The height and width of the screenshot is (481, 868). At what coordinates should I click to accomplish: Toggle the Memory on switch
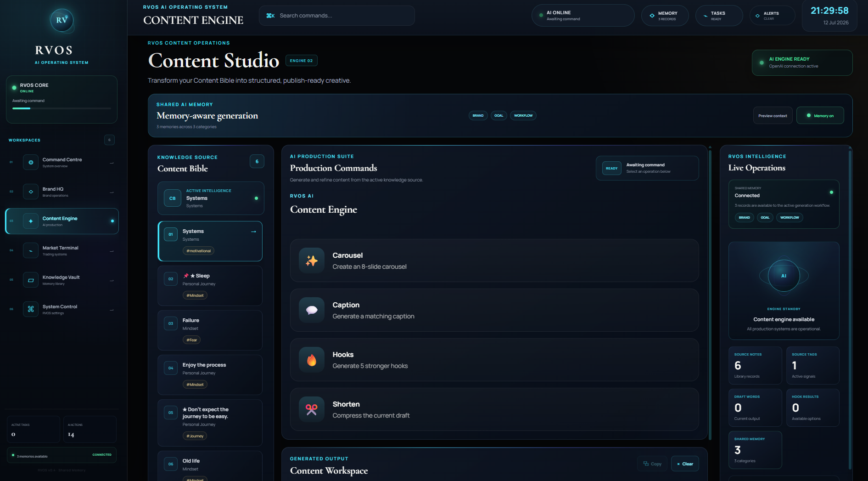pyautogui.click(x=820, y=116)
